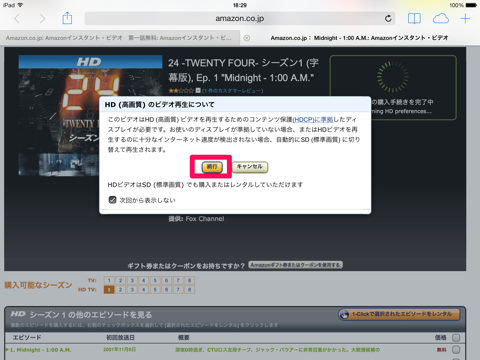Click the episode synopsis text starting 深夜0時過ぎ
The image size is (480, 360).
coord(277,350)
